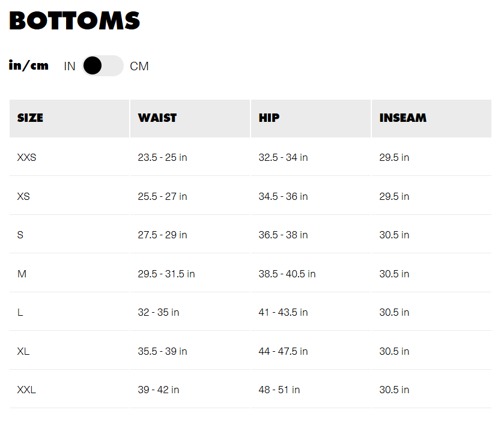Select the S size row label
The width and height of the screenshot is (504, 431).
pyautogui.click(x=20, y=235)
